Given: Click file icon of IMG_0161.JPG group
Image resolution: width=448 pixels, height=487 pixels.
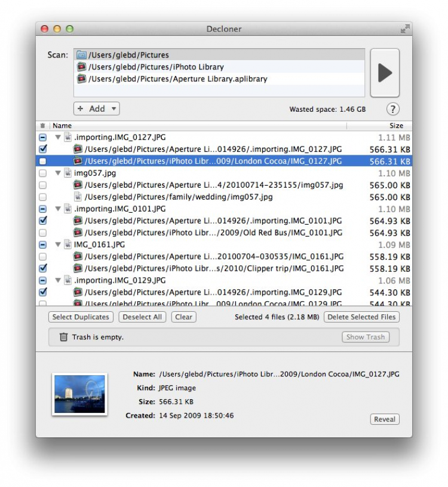Looking at the screenshot, I should click(x=67, y=245).
